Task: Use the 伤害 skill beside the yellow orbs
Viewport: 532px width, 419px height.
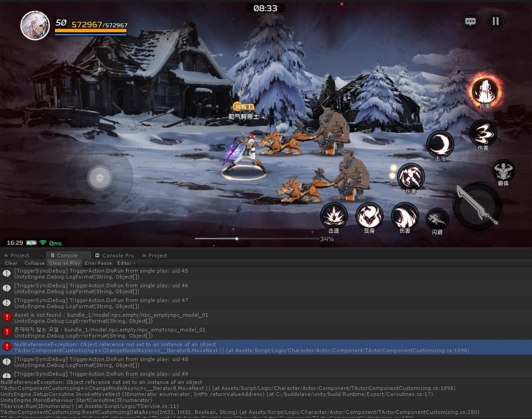Action: pos(411,176)
